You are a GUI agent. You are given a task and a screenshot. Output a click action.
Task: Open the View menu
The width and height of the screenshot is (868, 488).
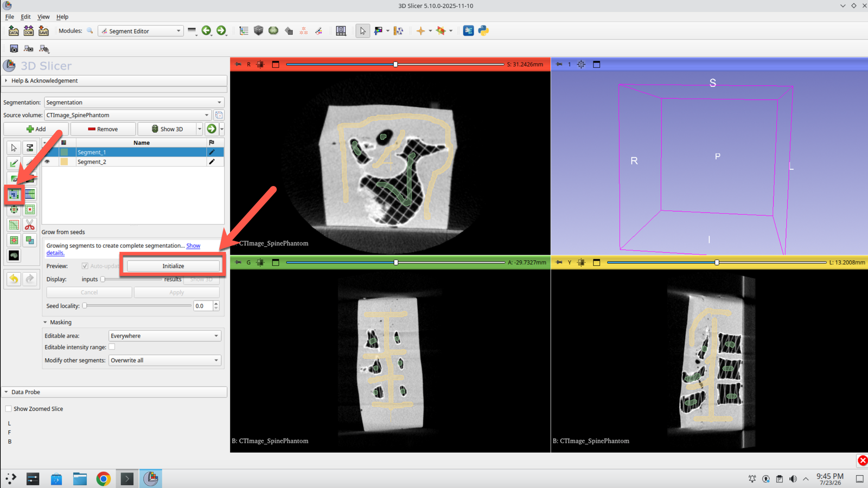(43, 17)
